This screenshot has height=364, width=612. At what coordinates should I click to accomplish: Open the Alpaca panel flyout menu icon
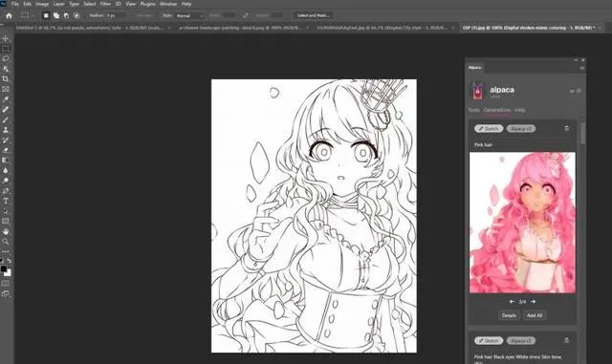[x=581, y=68]
